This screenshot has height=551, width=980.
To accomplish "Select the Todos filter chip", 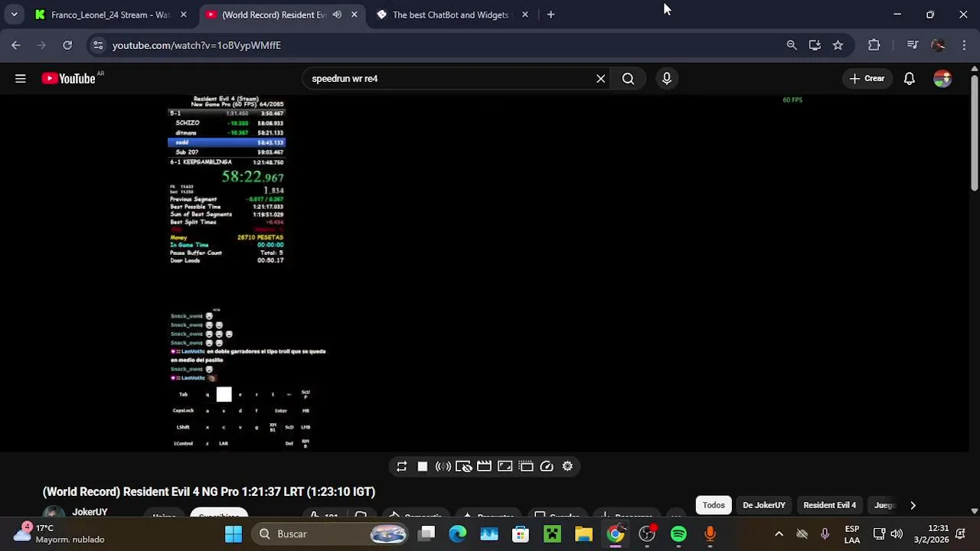I will point(714,505).
